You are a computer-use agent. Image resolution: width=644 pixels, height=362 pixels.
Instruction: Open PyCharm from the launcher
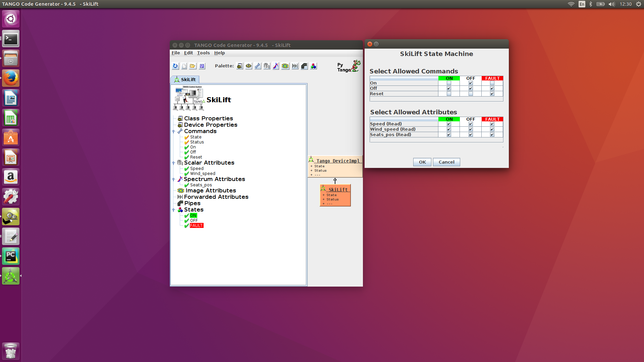click(11, 256)
